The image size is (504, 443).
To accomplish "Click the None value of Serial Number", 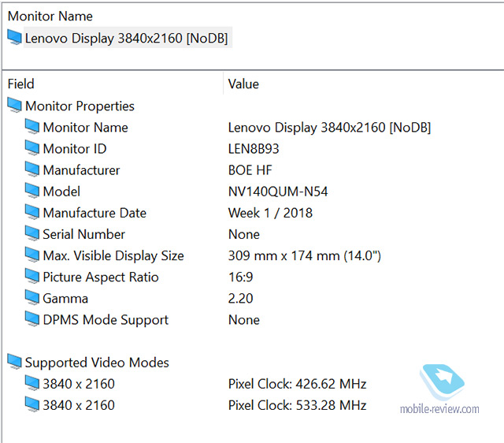I will (244, 234).
